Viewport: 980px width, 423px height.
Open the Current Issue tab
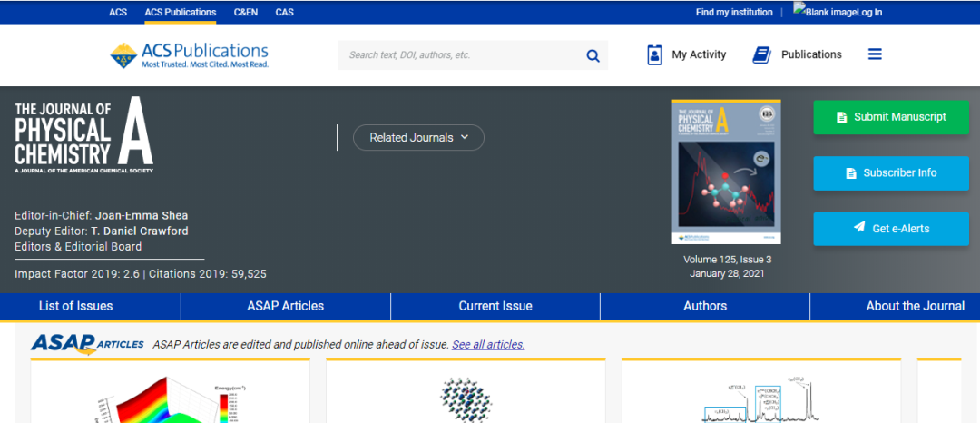click(x=495, y=306)
